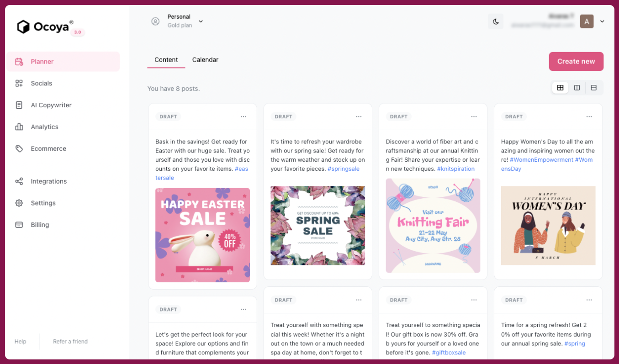619x364 pixels.
Task: Open the Billing card icon
Action: coord(19,225)
